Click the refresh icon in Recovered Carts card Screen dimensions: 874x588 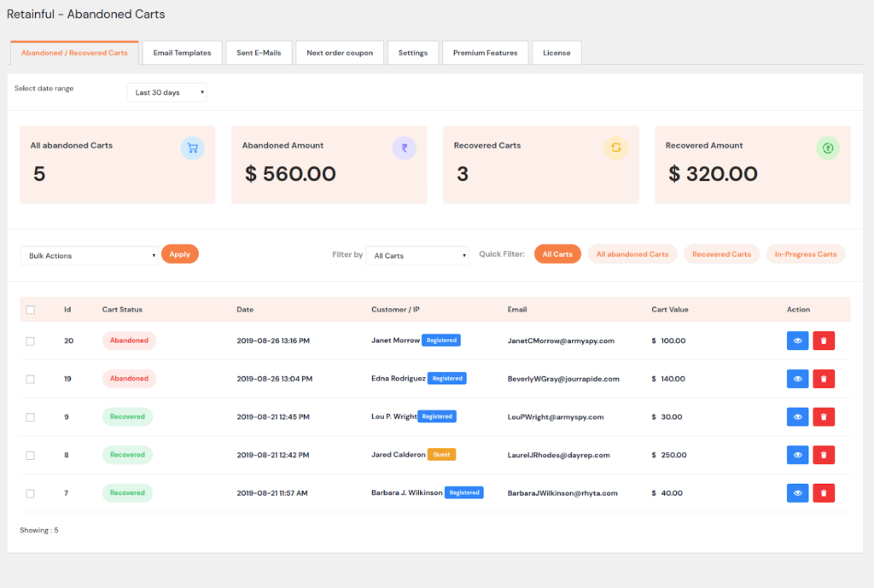[616, 148]
